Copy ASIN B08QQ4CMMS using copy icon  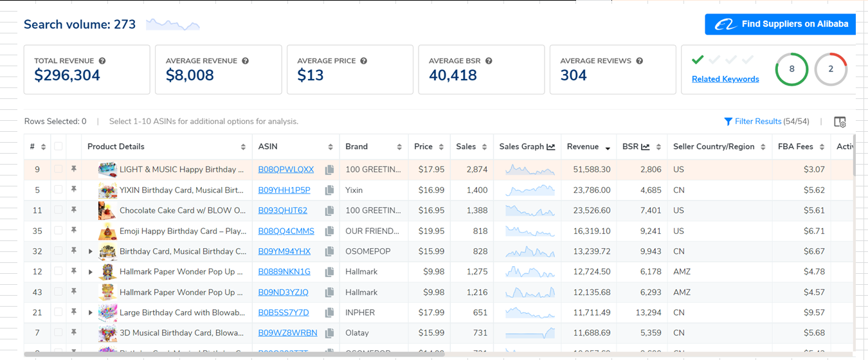tap(329, 231)
